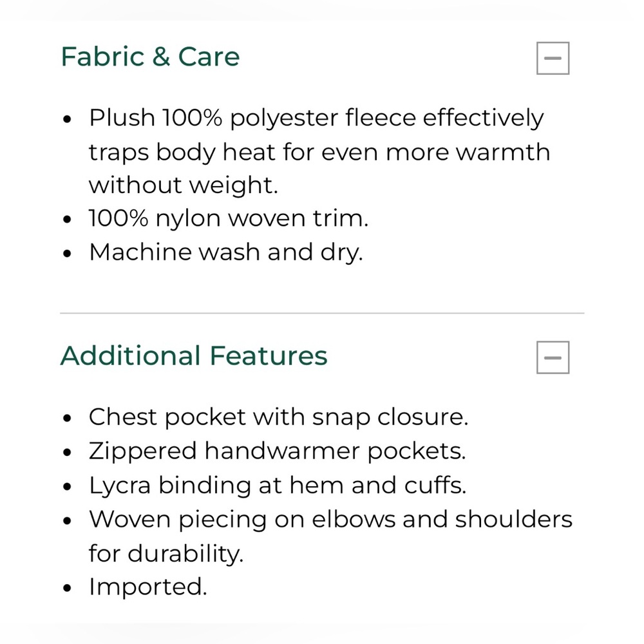
Task: Click the bullet dot before Imported
Action: (68, 588)
